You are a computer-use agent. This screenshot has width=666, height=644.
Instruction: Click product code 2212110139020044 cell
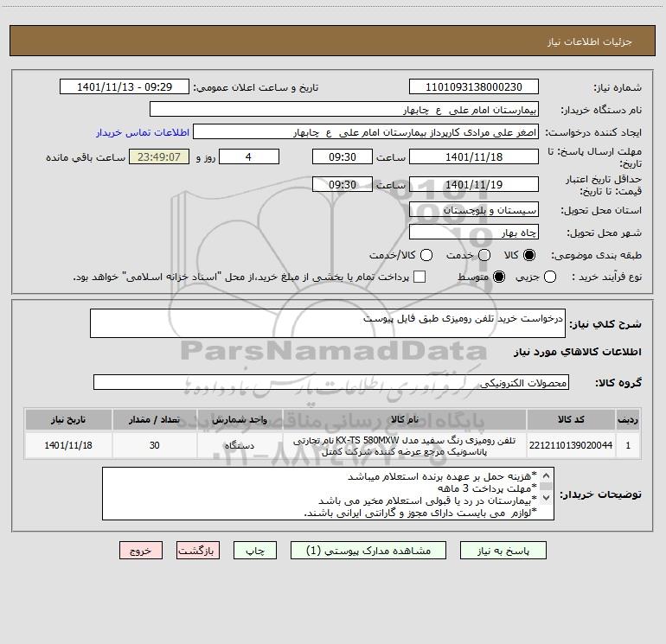tap(571, 445)
